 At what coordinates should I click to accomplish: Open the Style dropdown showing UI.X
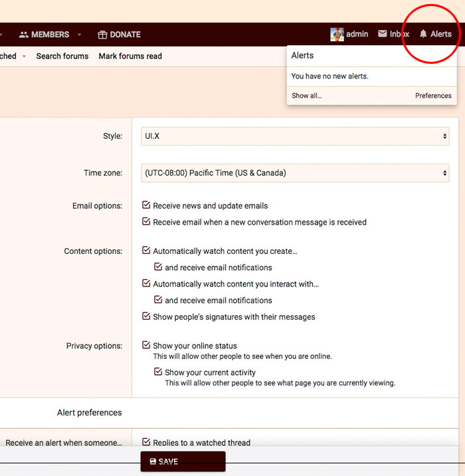tap(296, 136)
